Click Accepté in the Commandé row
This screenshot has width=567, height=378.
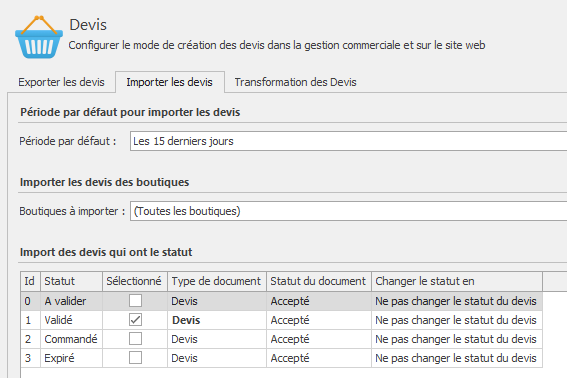[x=319, y=339]
